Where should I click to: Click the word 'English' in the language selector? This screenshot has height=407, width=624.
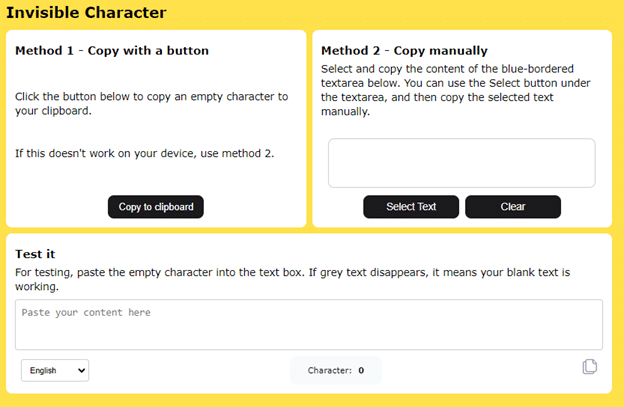coord(43,370)
